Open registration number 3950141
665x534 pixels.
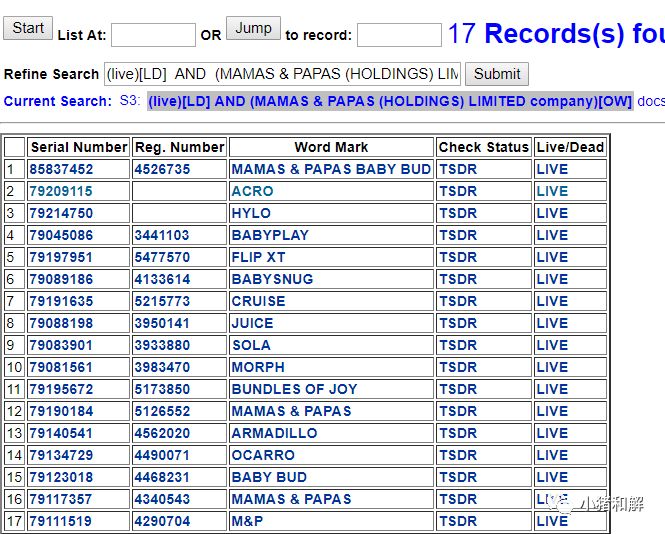(162, 324)
